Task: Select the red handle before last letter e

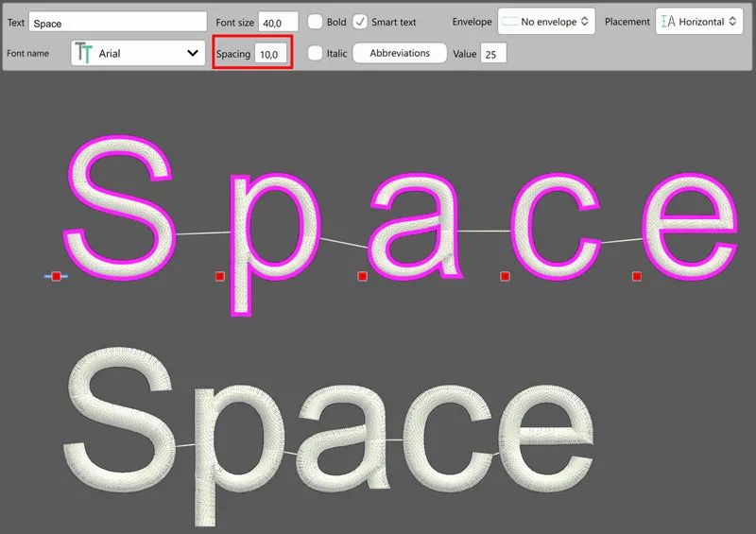Action: pyautogui.click(x=637, y=276)
